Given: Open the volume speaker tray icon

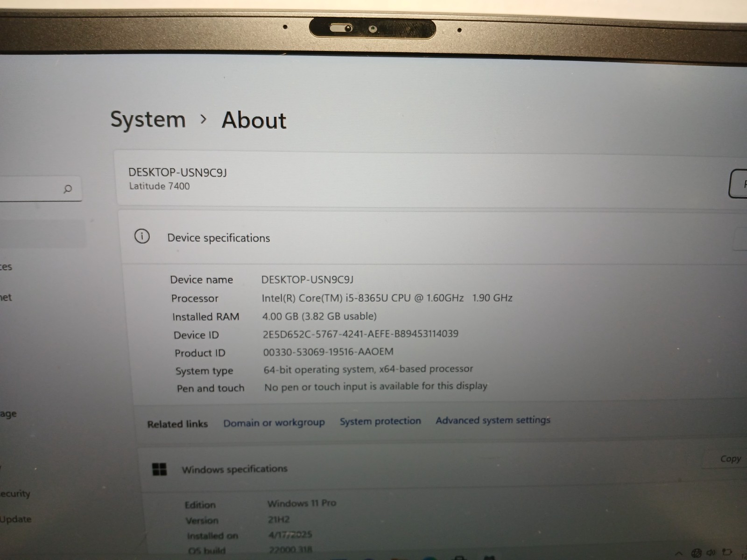Looking at the screenshot, I should pyautogui.click(x=711, y=553).
